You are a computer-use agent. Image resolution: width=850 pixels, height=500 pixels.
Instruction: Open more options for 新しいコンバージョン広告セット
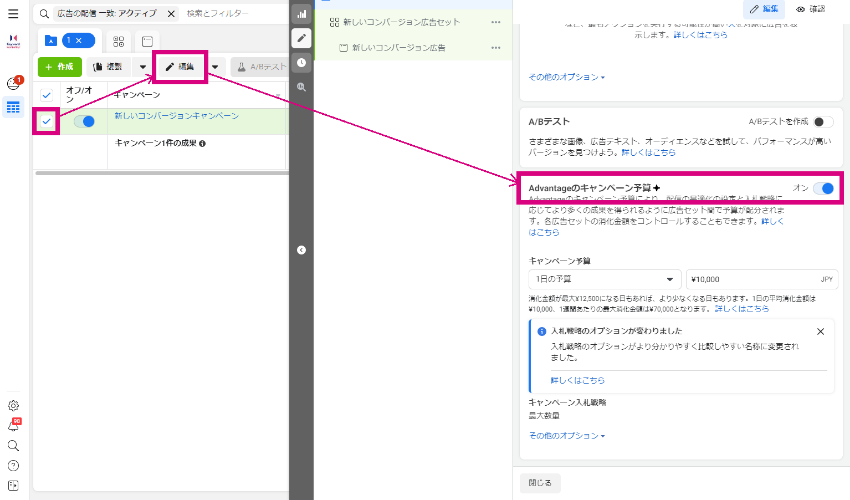[x=495, y=22]
